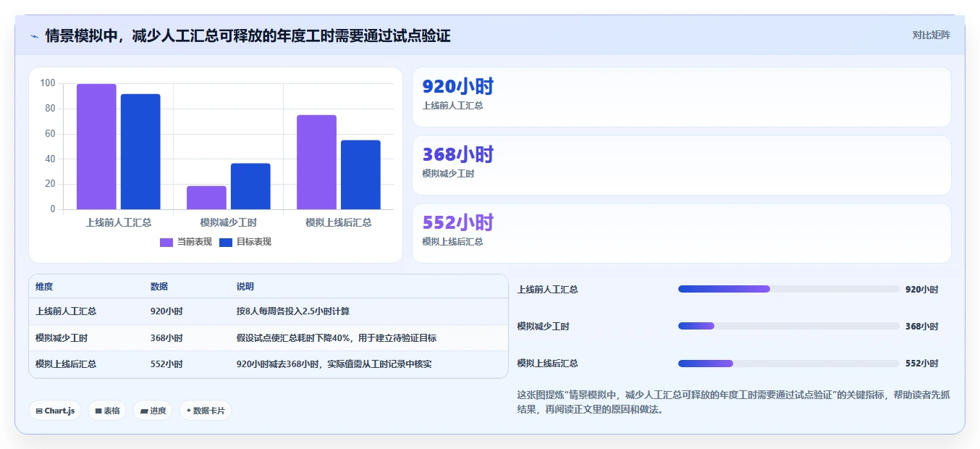
Task: Click progress value 920小时
Action: point(921,290)
